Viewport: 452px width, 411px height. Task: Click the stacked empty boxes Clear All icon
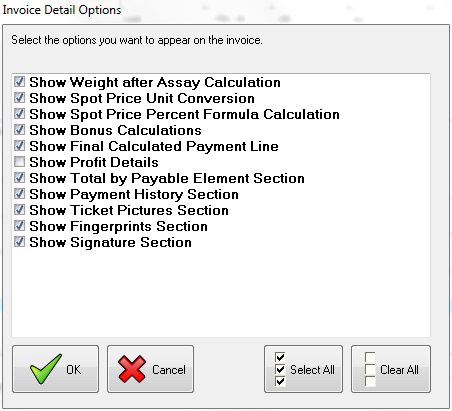(370, 369)
